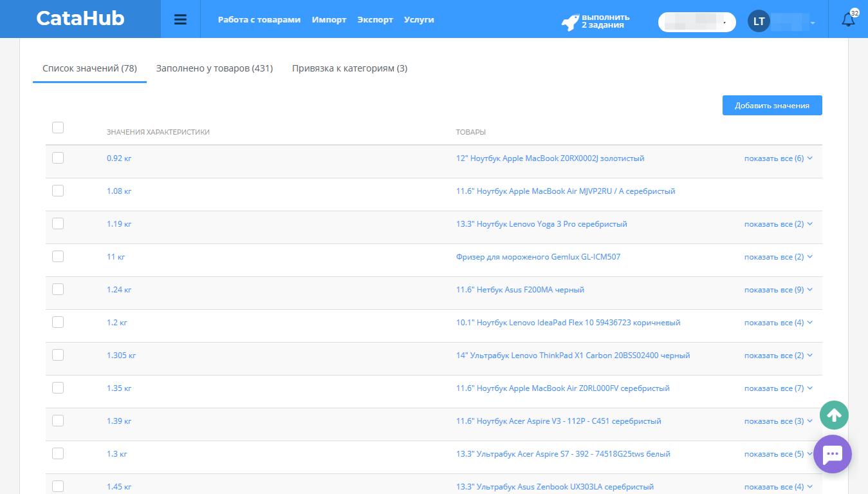Switch to 'Привязка к категориям (3)' tab

(x=349, y=68)
